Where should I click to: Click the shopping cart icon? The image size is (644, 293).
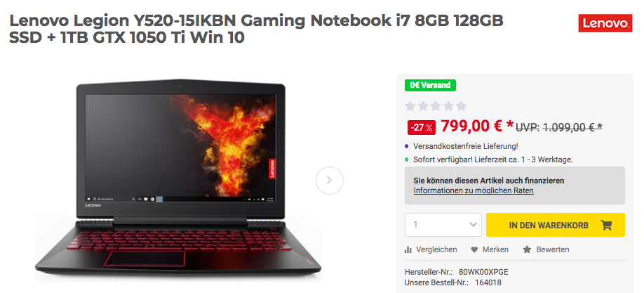606,225
